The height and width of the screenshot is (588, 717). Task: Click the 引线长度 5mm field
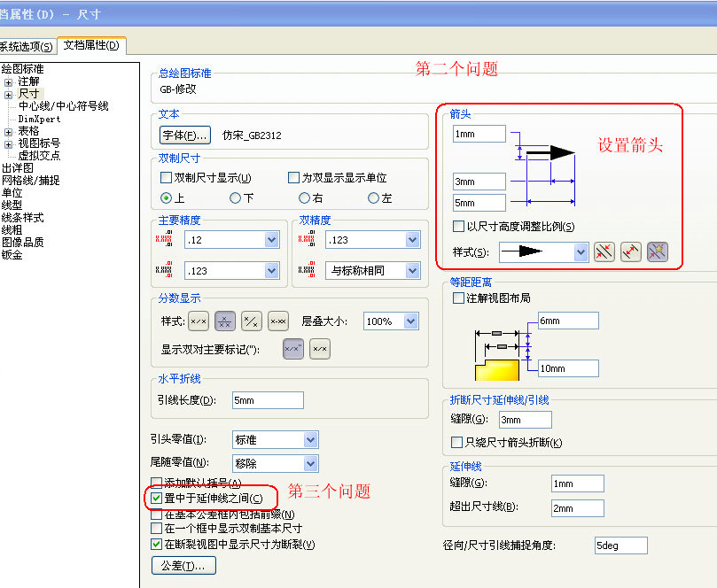(x=268, y=400)
